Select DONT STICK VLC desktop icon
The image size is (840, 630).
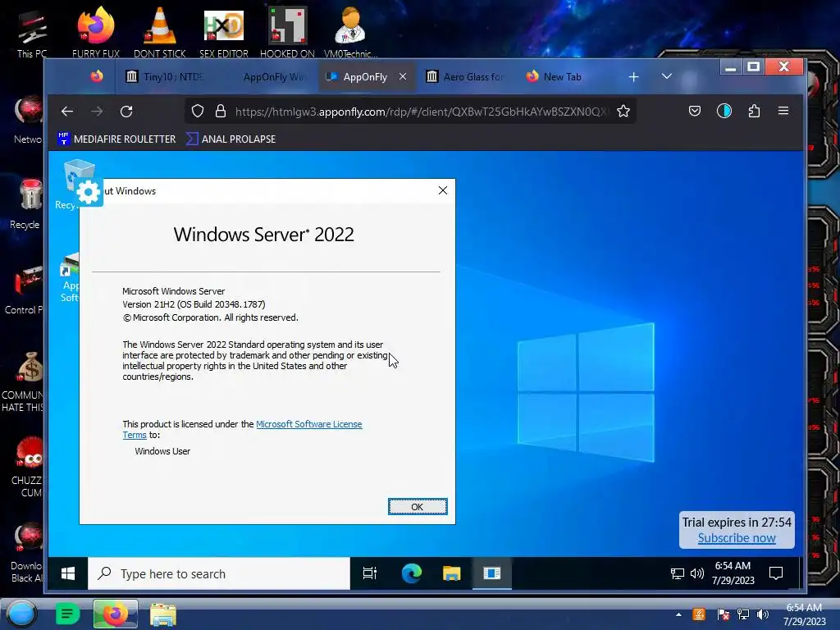click(160, 32)
